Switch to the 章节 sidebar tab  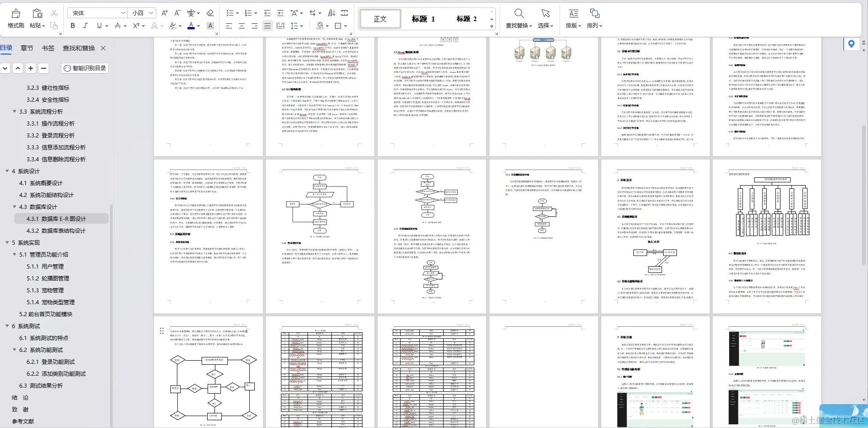pos(27,48)
